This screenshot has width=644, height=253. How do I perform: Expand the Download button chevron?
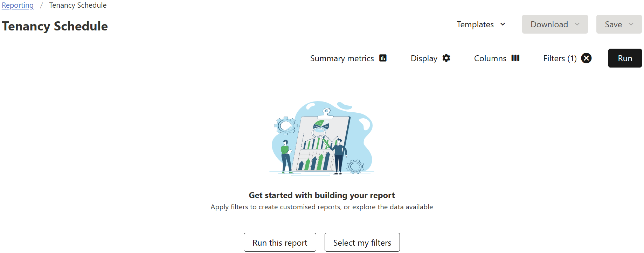point(577,24)
